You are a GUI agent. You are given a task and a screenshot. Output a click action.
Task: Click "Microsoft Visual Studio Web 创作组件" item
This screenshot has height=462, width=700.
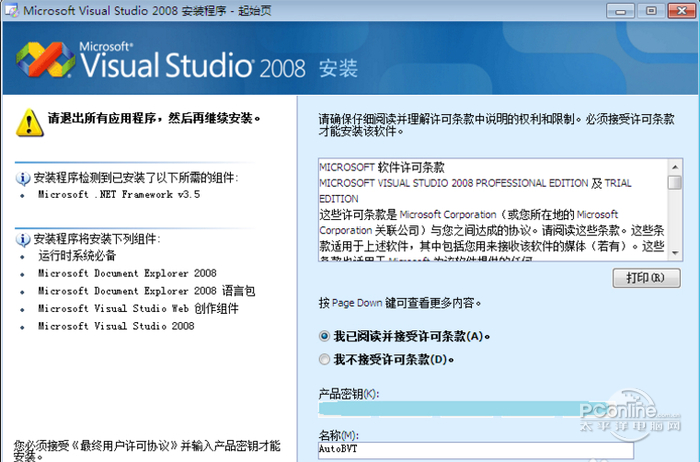pos(138,308)
